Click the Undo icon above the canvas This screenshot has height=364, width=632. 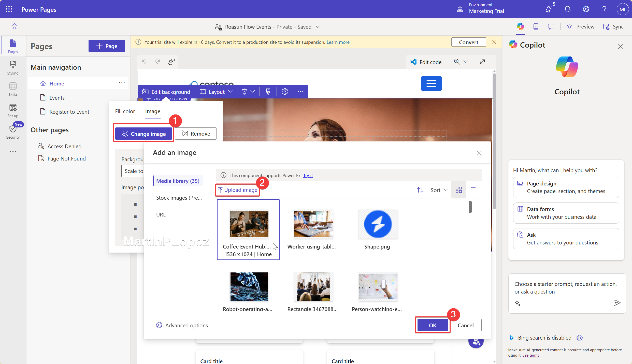(x=144, y=62)
